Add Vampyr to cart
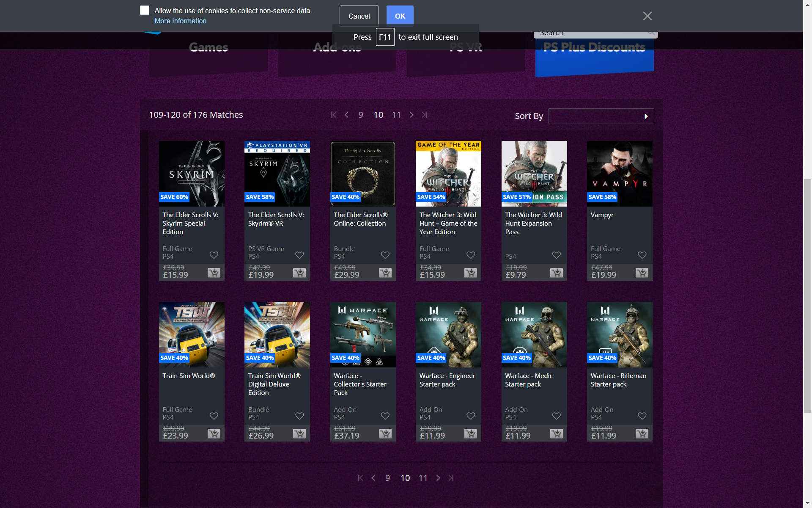 [x=642, y=273]
